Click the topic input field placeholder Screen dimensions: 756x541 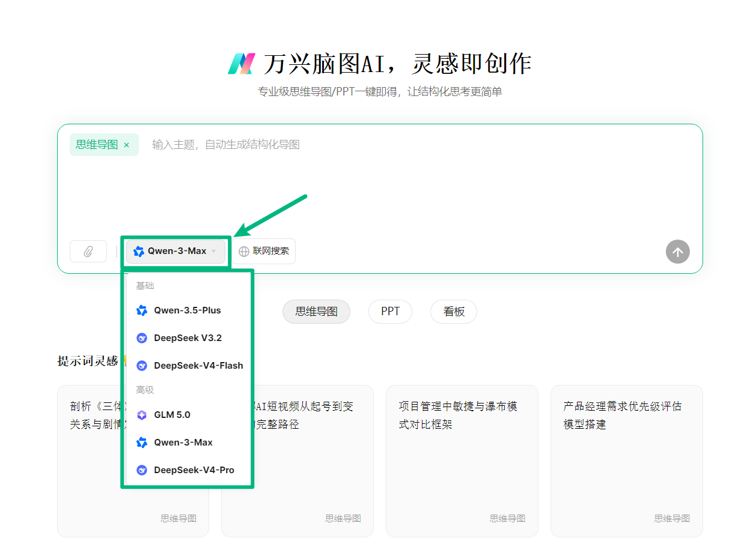click(x=225, y=145)
